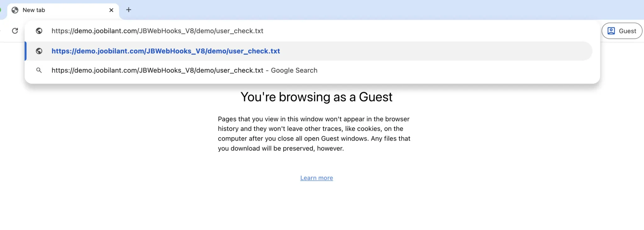This screenshot has height=230, width=644.
Task: Click the globe favicon on New tab
Action: coord(15,10)
